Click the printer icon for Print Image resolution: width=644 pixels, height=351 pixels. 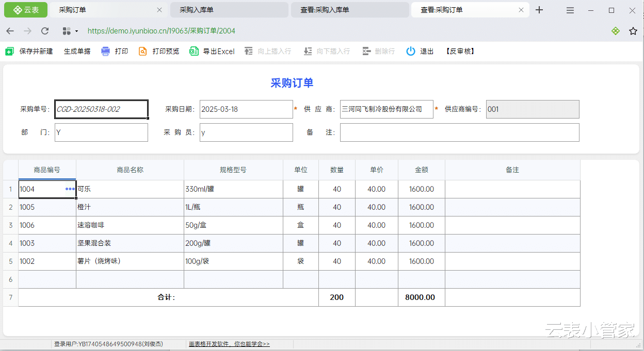(106, 51)
